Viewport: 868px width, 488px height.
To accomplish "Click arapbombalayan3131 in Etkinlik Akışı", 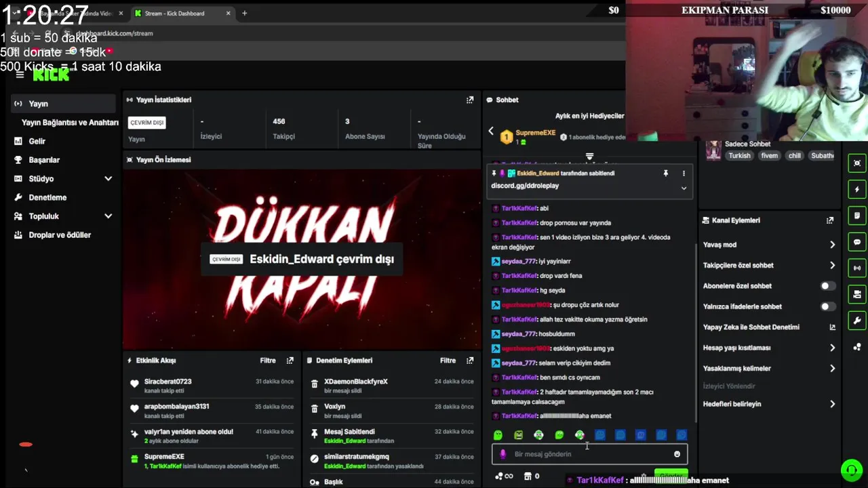I will click(176, 407).
